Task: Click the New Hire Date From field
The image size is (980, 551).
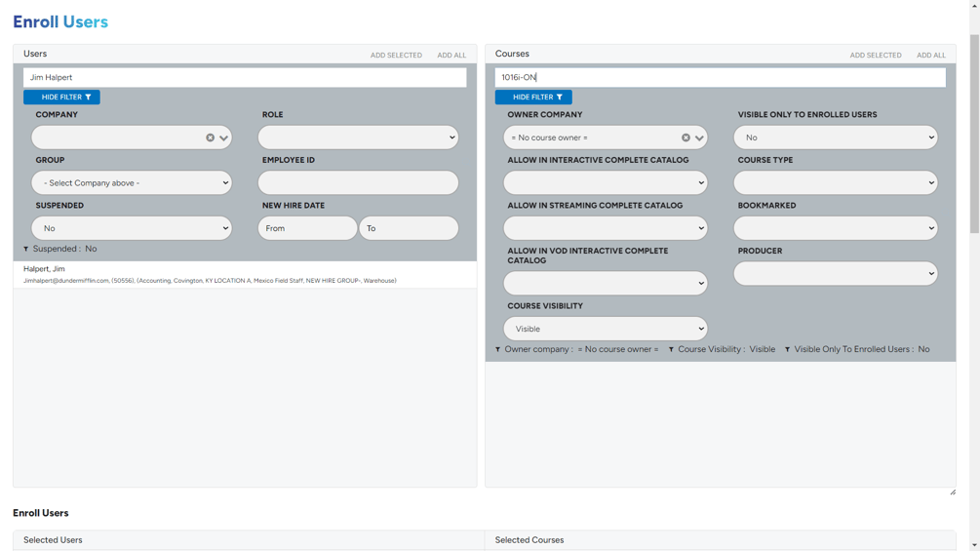Action: (x=307, y=228)
